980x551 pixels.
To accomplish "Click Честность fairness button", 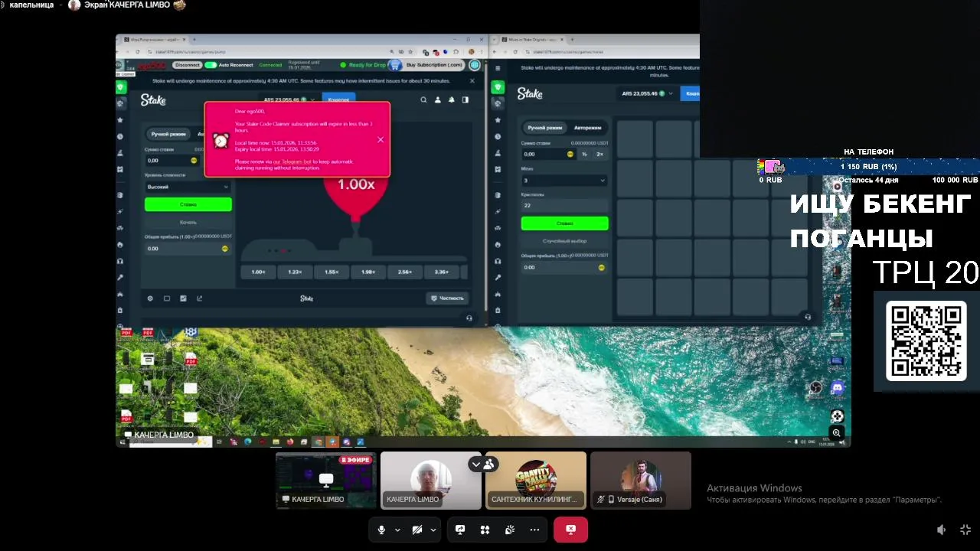I will 447,298.
